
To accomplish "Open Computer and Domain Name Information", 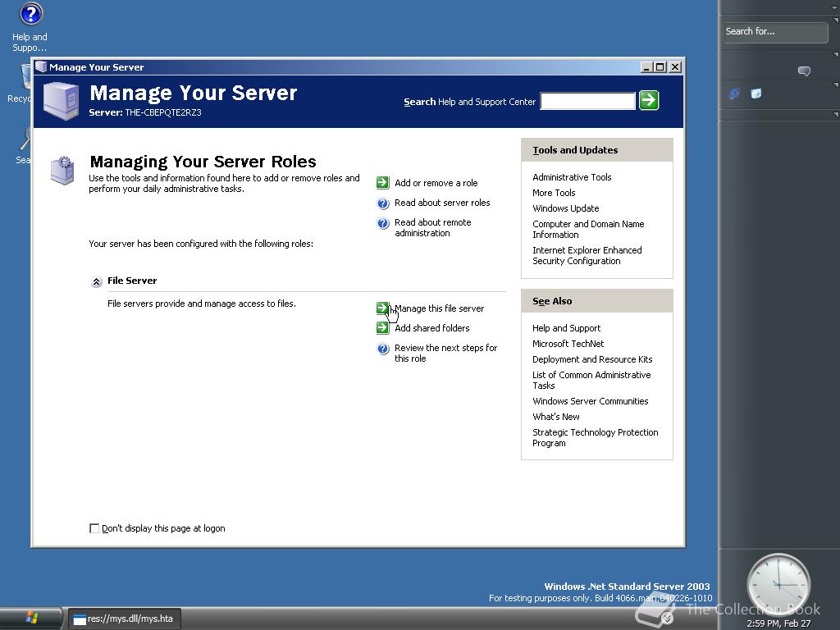I will tap(588, 230).
